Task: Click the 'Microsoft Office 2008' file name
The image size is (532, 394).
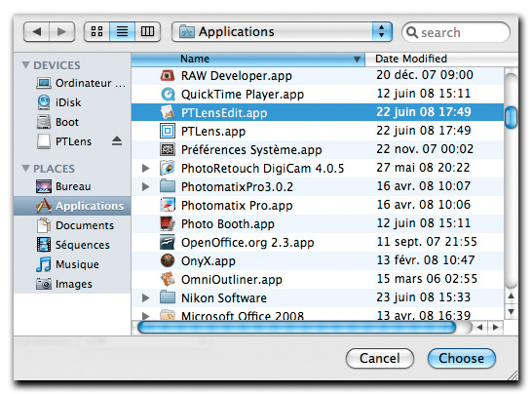Action: point(243,316)
